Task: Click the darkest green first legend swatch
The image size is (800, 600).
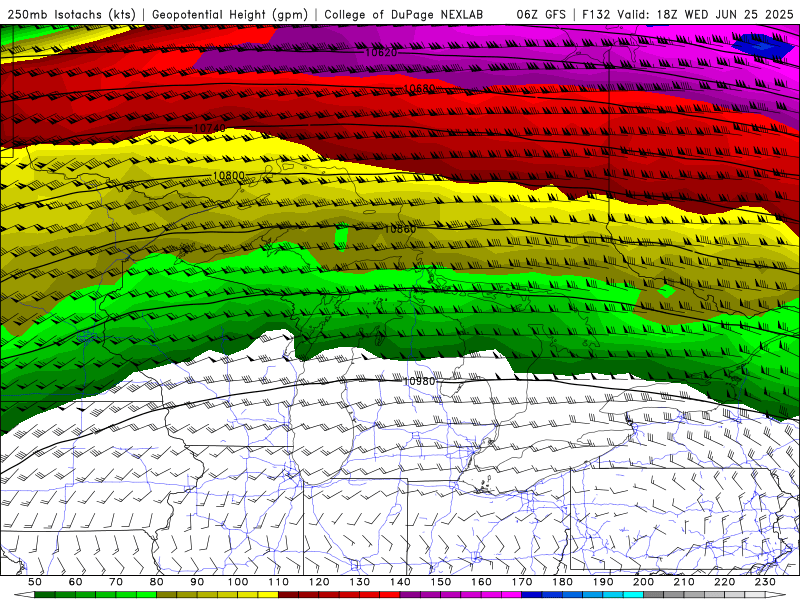Action: 45,595
